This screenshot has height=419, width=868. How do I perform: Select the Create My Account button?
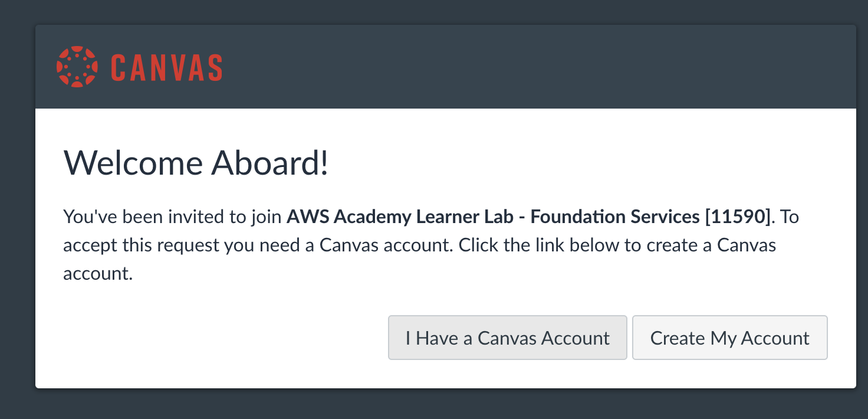[730, 338]
